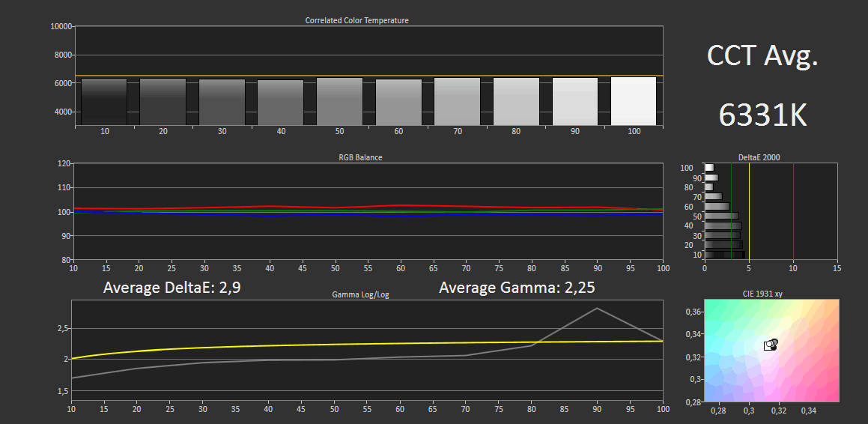This screenshot has height=424, width=868.
Task: Click the "CCT Avg." heading
Action: (x=762, y=56)
